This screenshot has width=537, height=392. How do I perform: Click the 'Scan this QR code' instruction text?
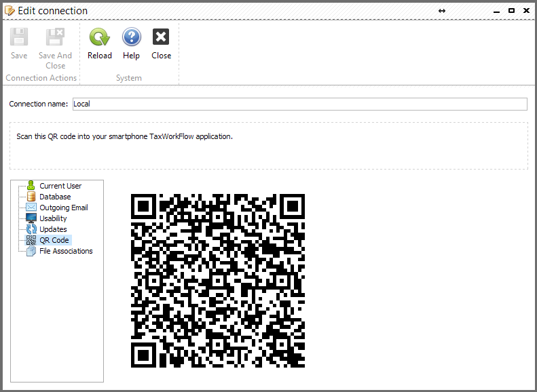[x=125, y=136]
